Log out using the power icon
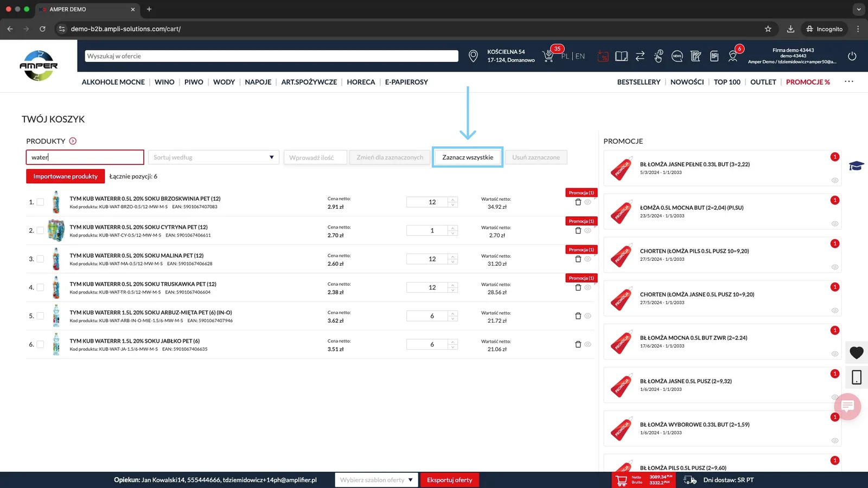This screenshot has width=868, height=488. pos(852,56)
